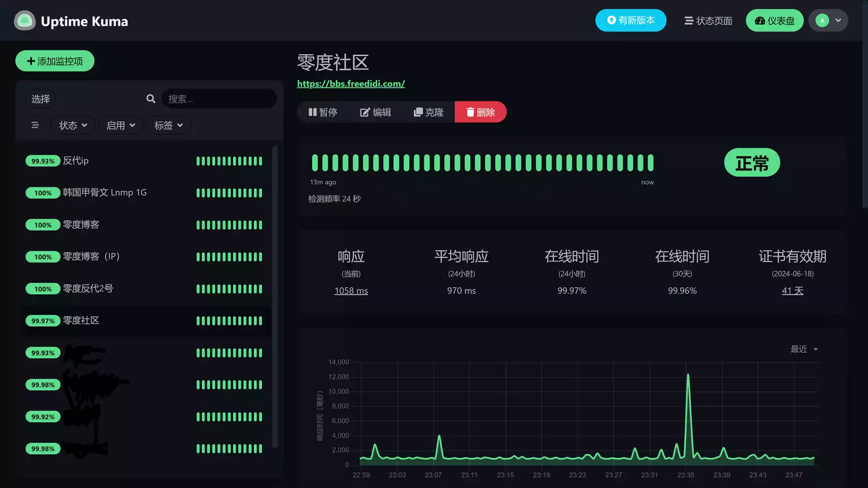The image size is (868, 488).
Task: Go to 状态页面 status pages
Action: (x=708, y=21)
